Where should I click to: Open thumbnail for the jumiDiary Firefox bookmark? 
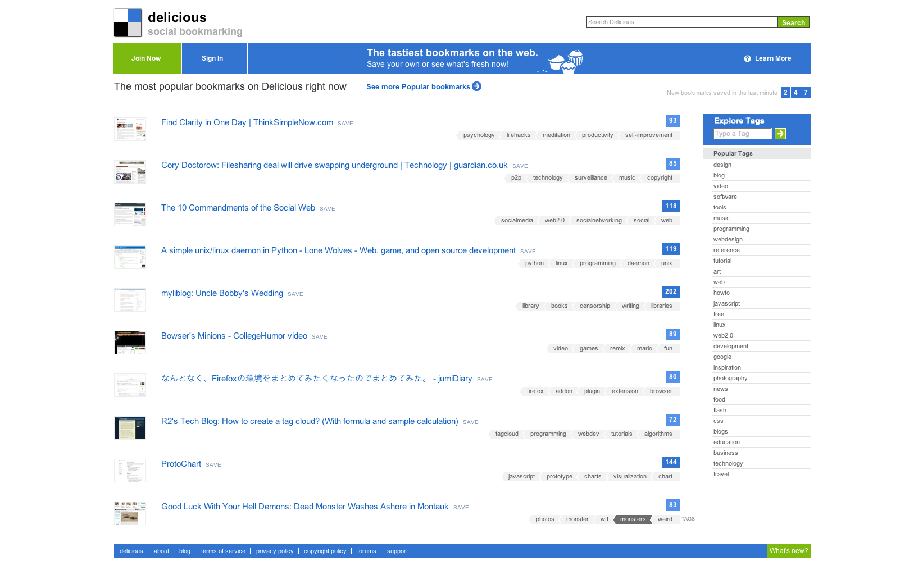pos(130,385)
